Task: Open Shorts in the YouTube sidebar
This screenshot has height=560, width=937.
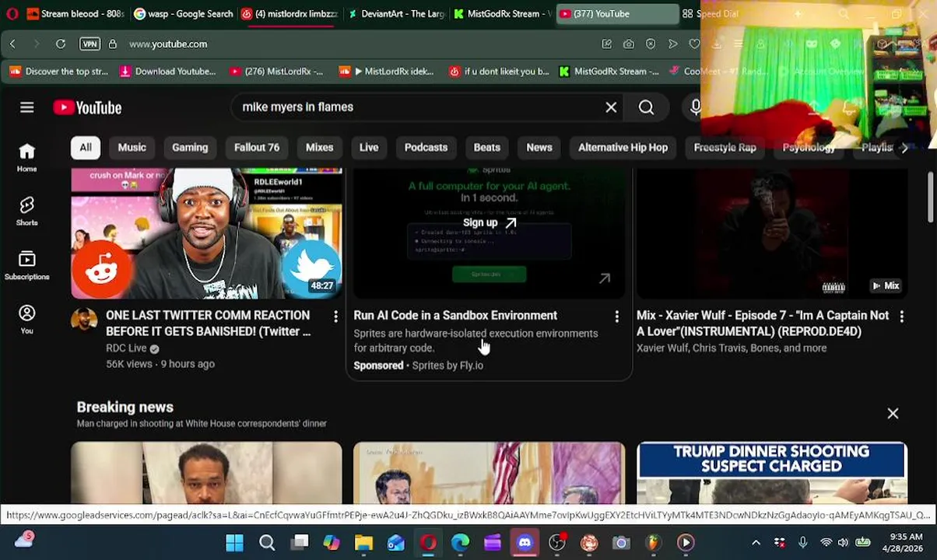Action: point(27,212)
